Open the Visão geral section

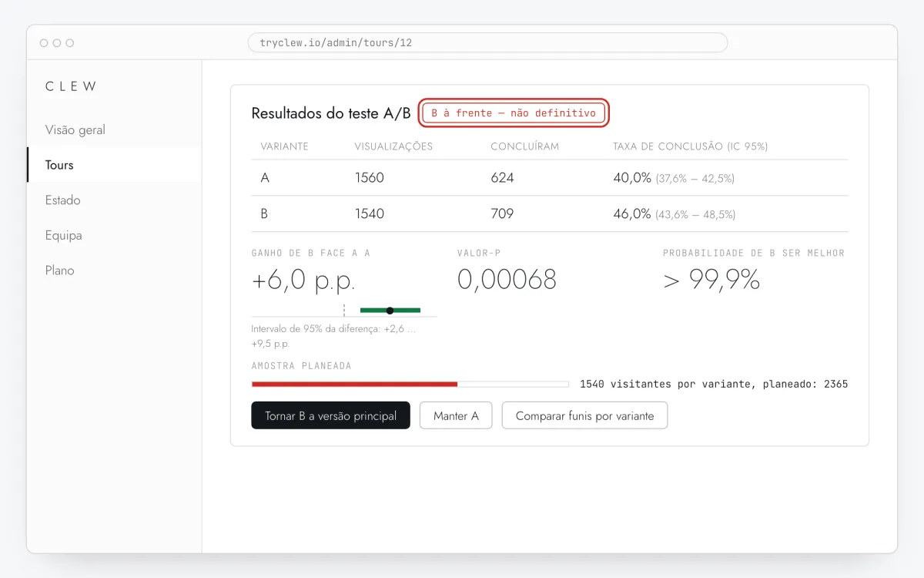pos(75,129)
